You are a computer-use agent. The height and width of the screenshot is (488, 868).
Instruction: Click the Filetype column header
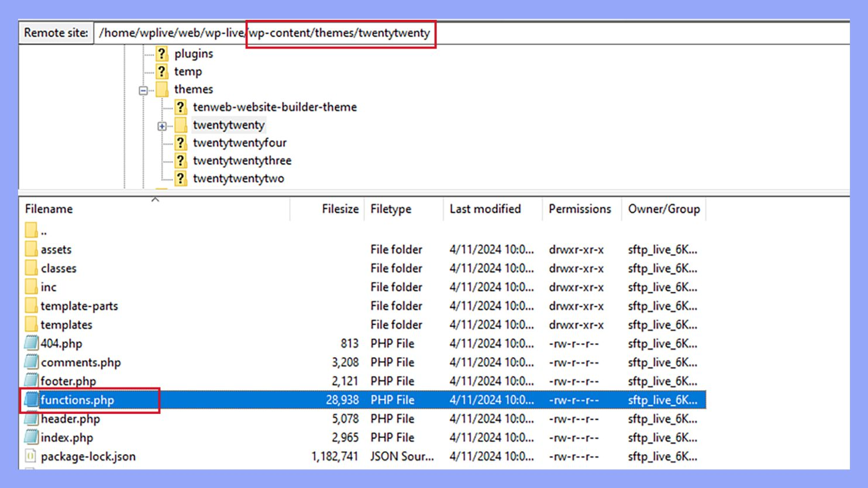pyautogui.click(x=391, y=209)
